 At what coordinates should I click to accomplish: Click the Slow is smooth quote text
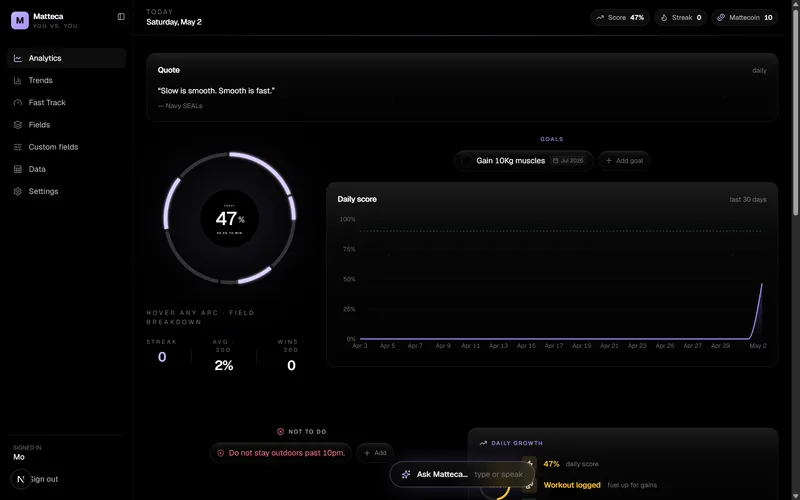point(216,91)
